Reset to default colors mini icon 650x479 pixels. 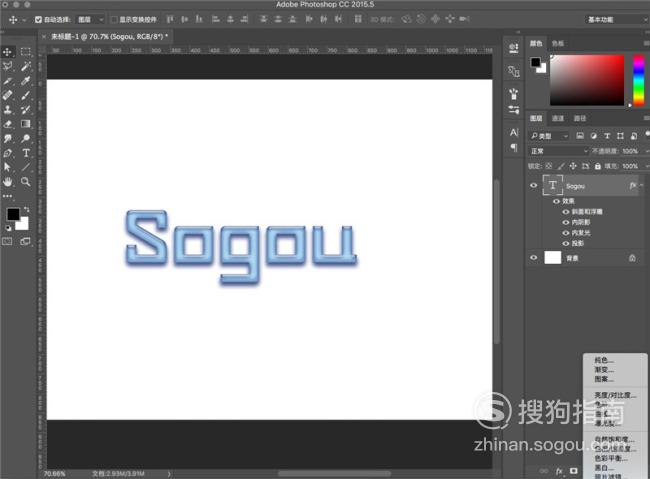(8, 228)
